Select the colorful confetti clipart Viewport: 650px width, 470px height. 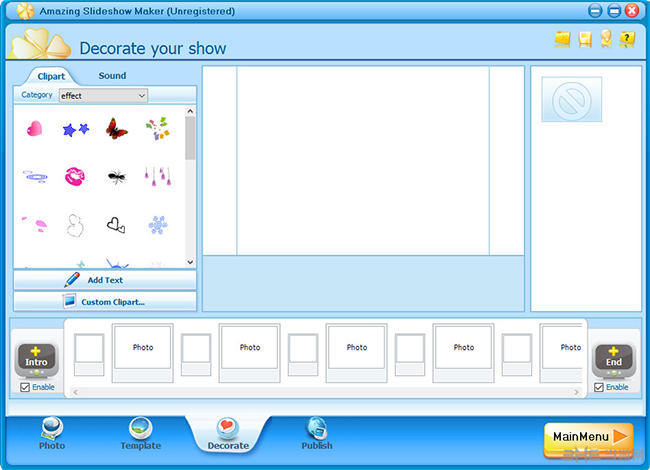(x=158, y=128)
